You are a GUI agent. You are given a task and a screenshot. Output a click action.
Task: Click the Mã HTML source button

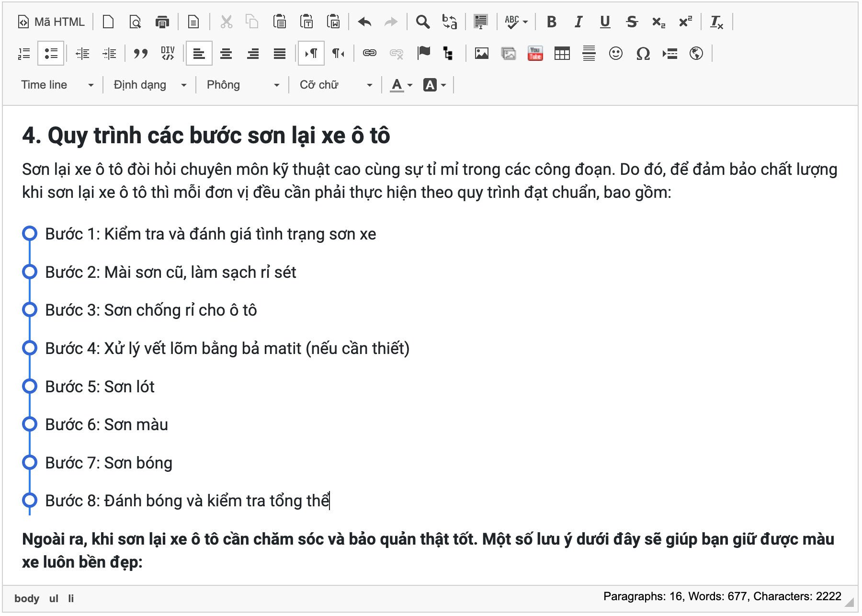tap(51, 22)
